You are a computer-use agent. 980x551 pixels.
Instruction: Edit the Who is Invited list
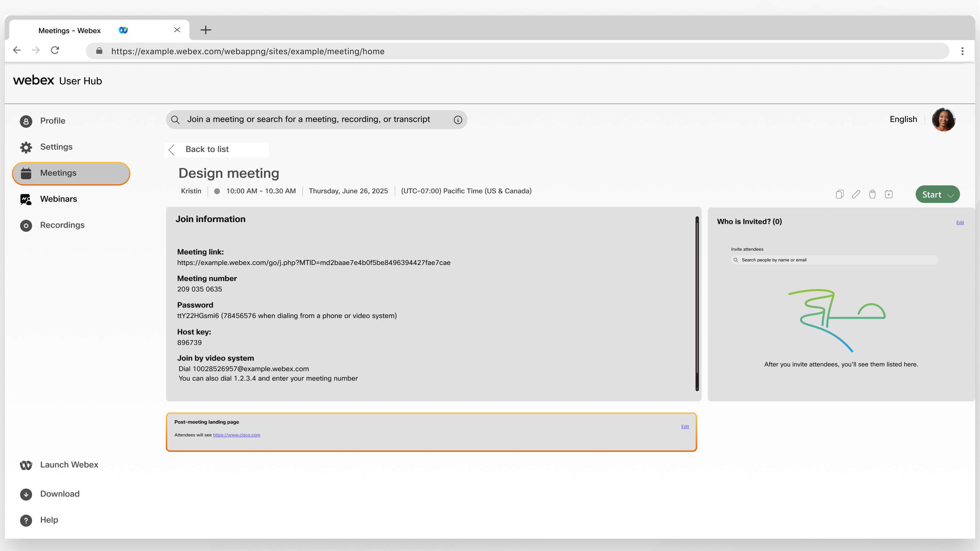point(960,222)
